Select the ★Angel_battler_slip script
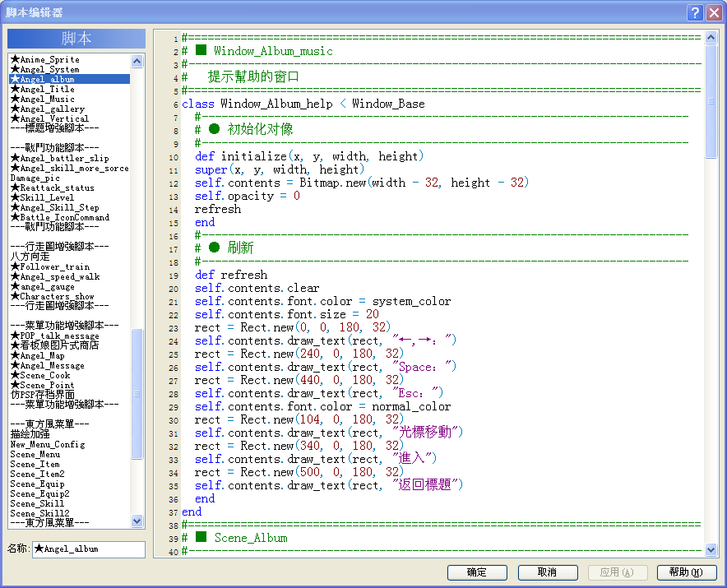 tap(70, 158)
